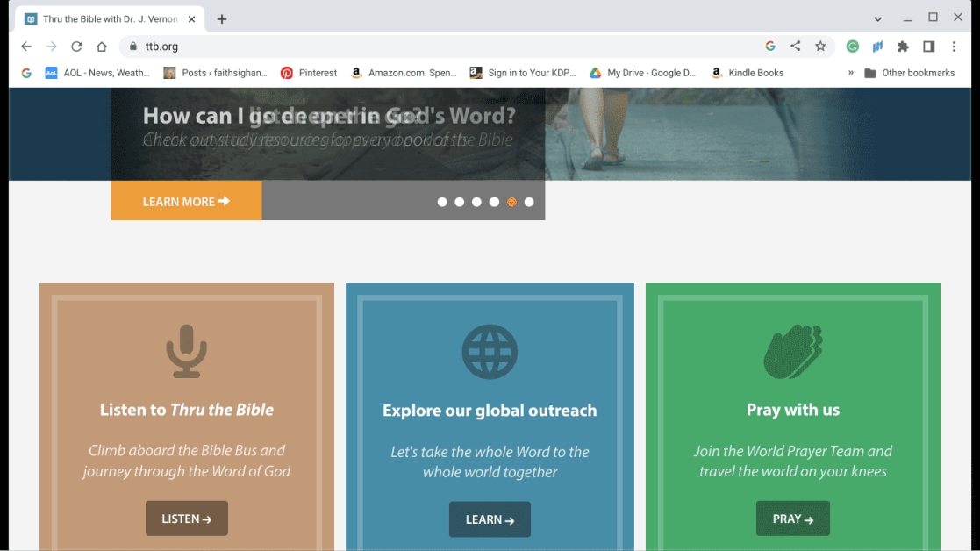The height and width of the screenshot is (551, 980).
Task: Click the LEARN MORE button on the banner
Action: pos(186,201)
